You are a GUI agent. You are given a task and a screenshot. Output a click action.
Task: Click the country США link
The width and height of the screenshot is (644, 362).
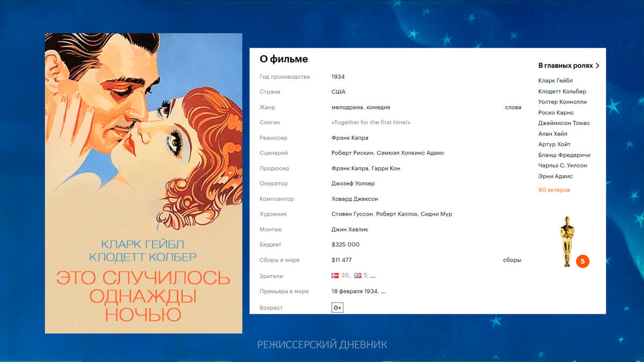pyautogui.click(x=339, y=92)
